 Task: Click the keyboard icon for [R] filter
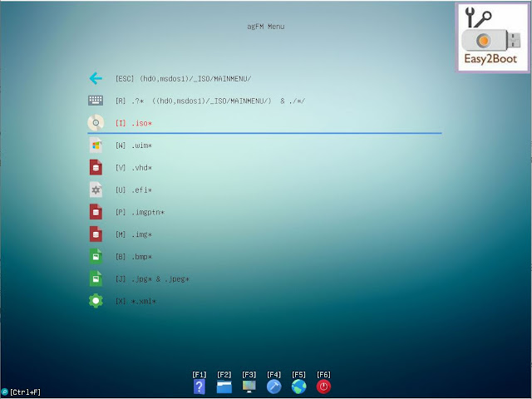coord(96,101)
